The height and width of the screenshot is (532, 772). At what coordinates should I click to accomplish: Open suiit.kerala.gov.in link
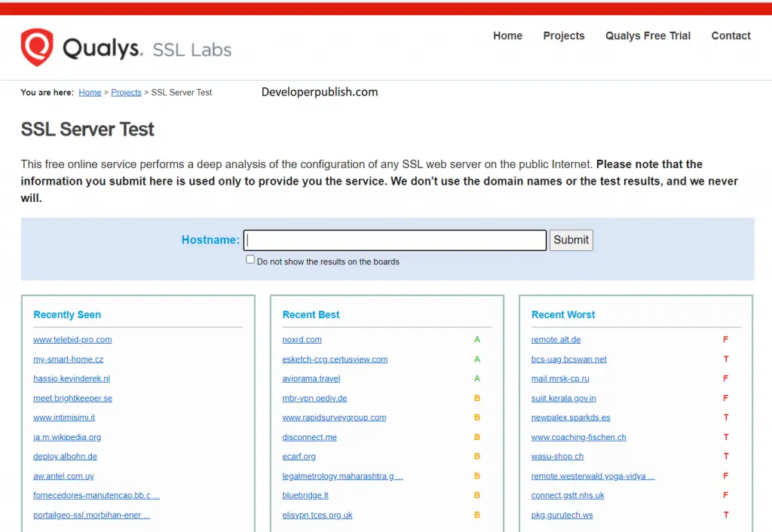pyautogui.click(x=563, y=398)
